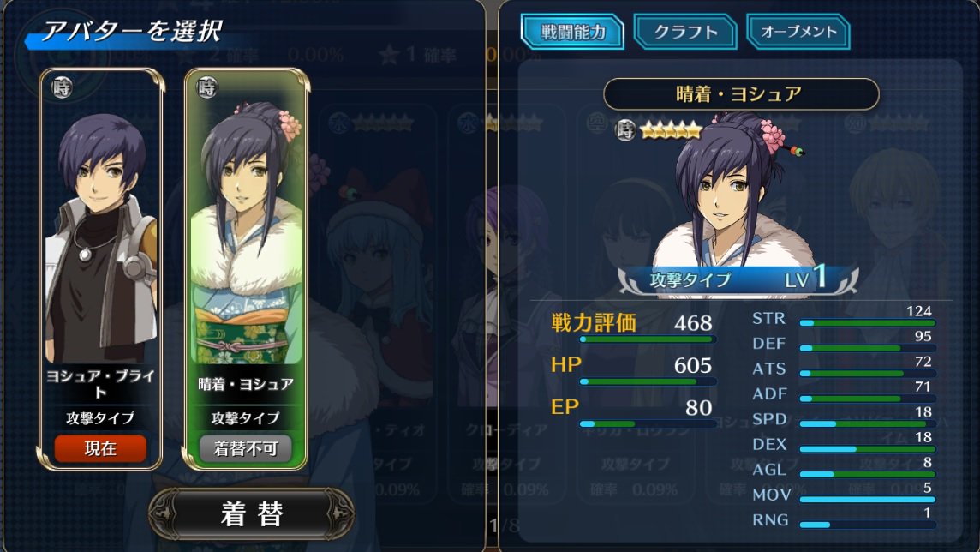Viewport: 980px width, 552px height.
Task: Switch to the クラフト tab
Action: pyautogui.click(x=685, y=32)
